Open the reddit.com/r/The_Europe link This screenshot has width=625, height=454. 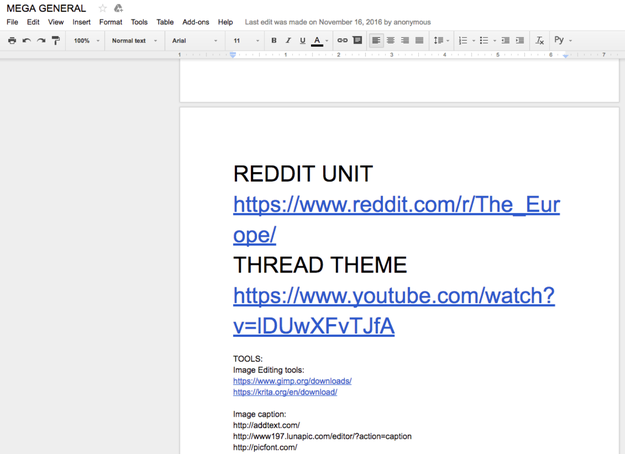(x=396, y=205)
